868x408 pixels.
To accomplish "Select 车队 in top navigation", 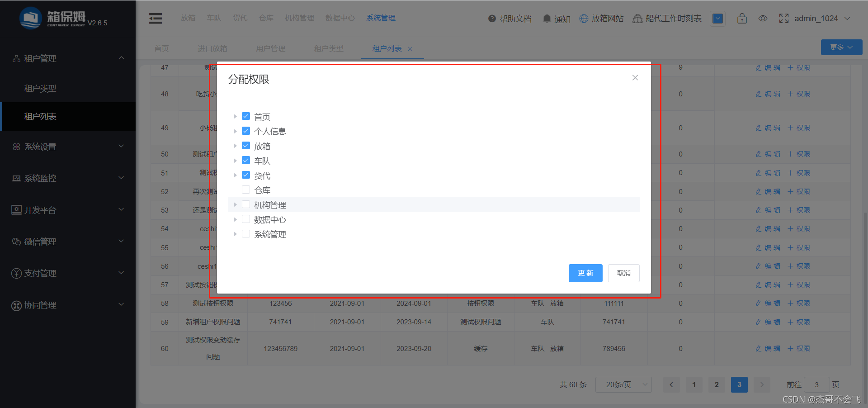I will pyautogui.click(x=214, y=18).
